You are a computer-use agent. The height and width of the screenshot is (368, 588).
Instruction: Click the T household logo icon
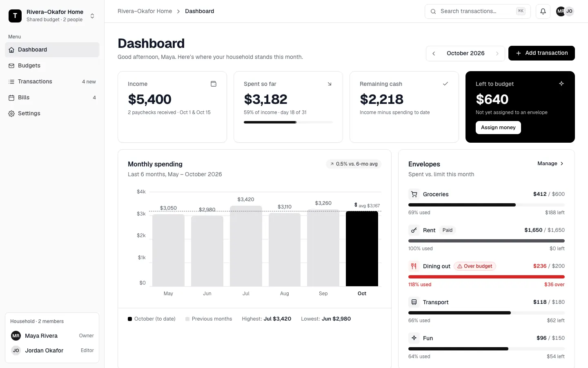(15, 16)
